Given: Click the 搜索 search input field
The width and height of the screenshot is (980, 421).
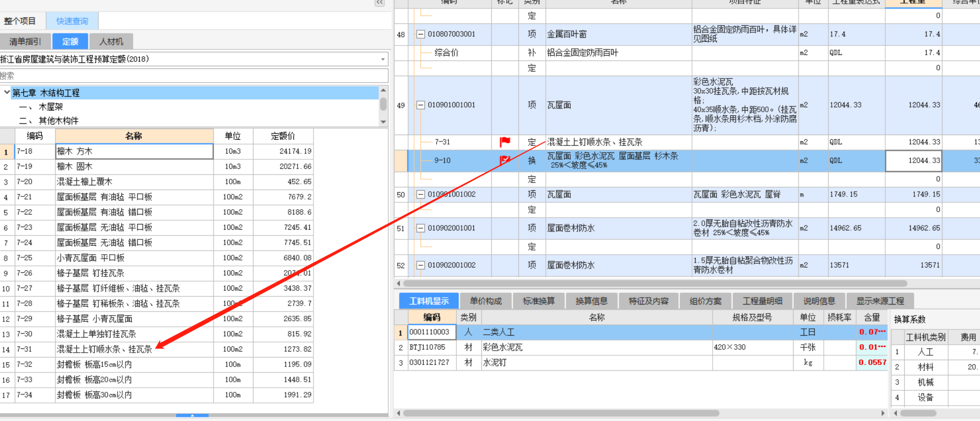Looking at the screenshot, I should tap(194, 76).
